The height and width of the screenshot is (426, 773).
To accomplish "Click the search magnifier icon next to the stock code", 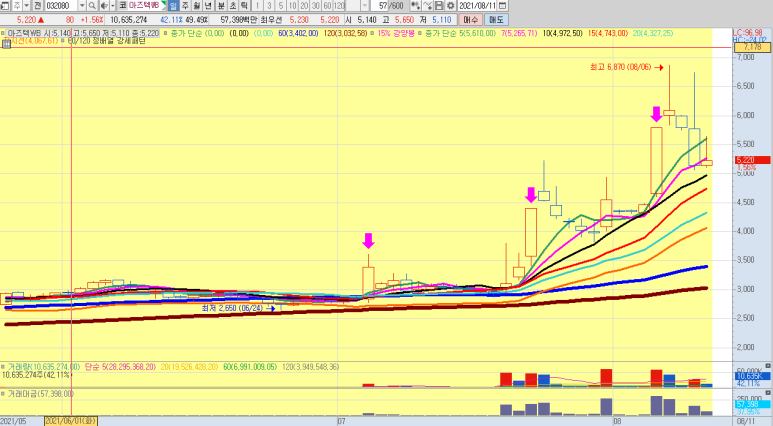I will click(92, 6).
